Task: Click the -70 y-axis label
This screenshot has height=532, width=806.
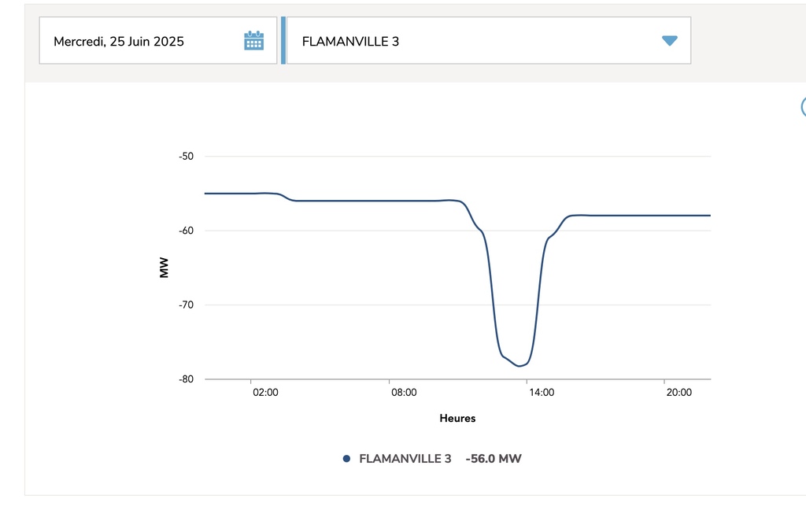Action: (186, 305)
